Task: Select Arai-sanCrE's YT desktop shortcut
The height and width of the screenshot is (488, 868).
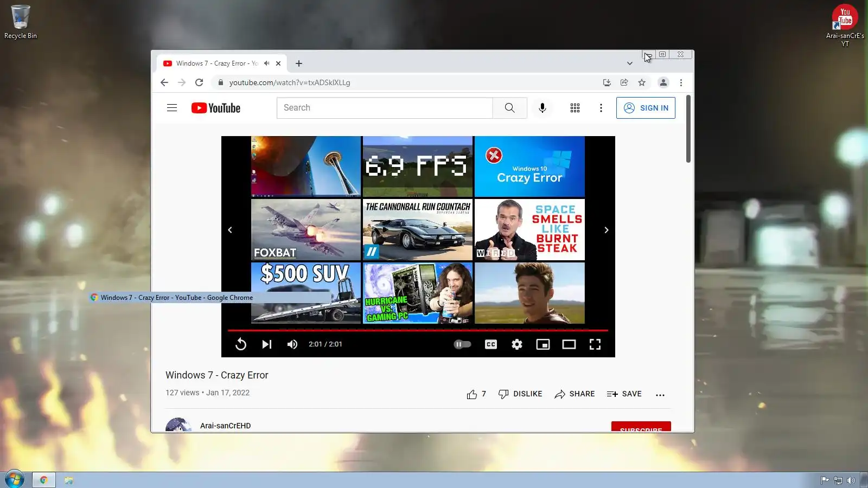Action: pos(845,25)
